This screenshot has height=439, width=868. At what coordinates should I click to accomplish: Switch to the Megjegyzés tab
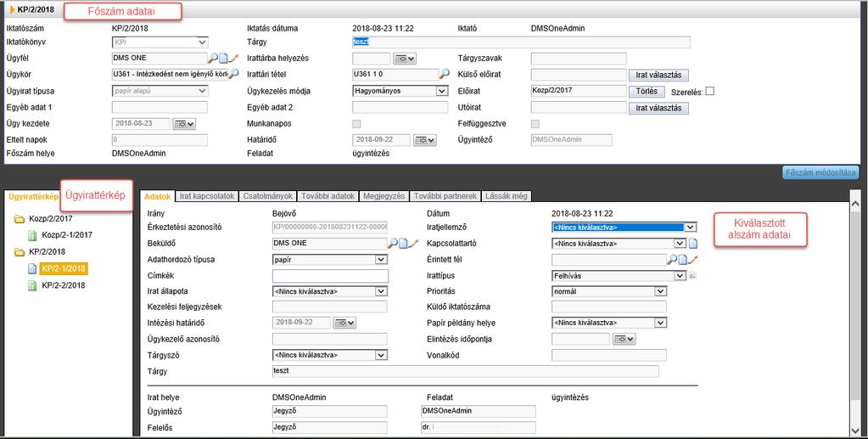point(384,196)
